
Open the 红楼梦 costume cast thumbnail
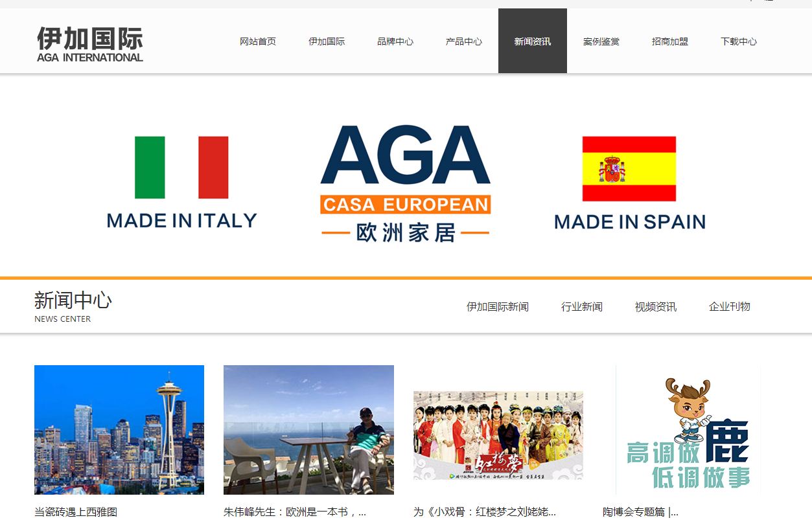pos(498,435)
